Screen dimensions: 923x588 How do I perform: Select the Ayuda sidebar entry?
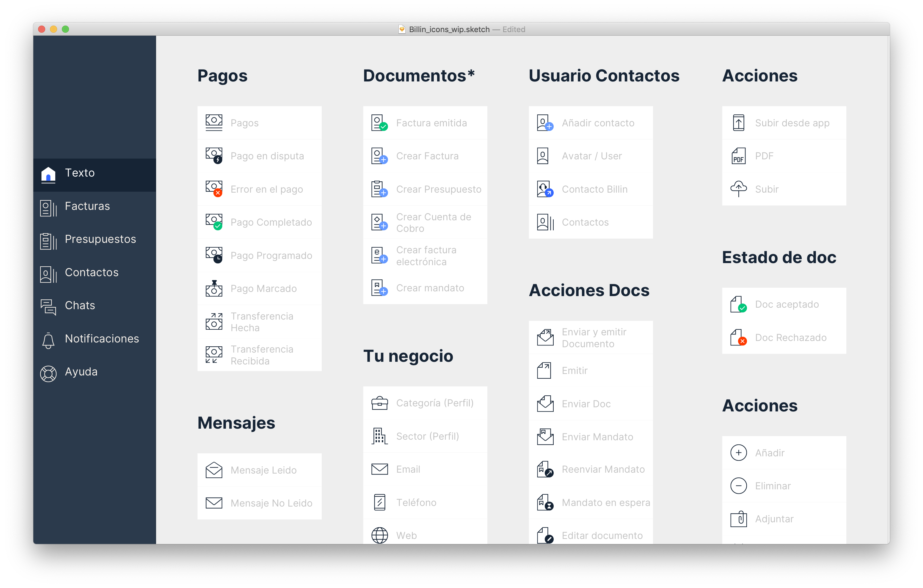coord(81,372)
